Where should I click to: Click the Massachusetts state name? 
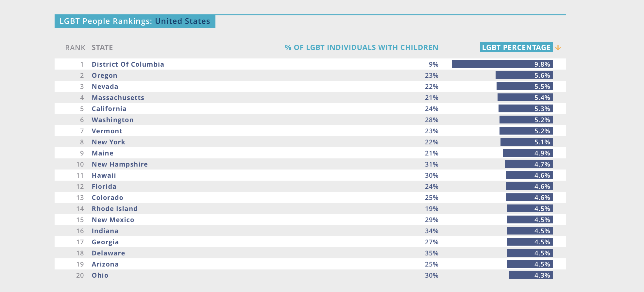[118, 98]
